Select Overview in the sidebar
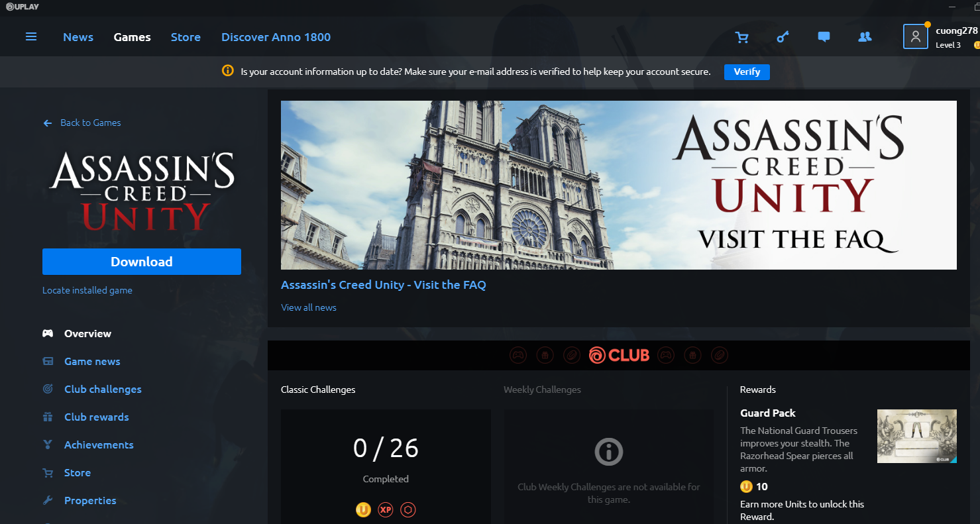The image size is (980, 524). 87,333
